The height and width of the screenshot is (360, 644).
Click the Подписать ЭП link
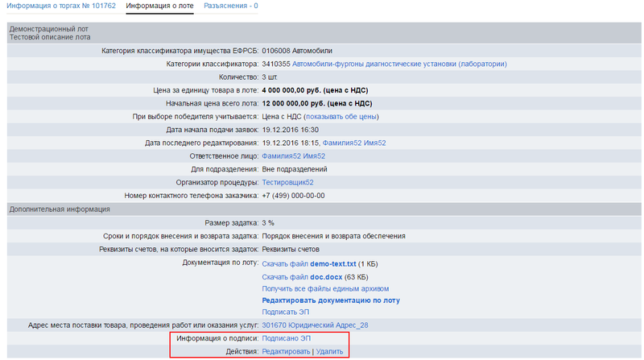[286, 312]
